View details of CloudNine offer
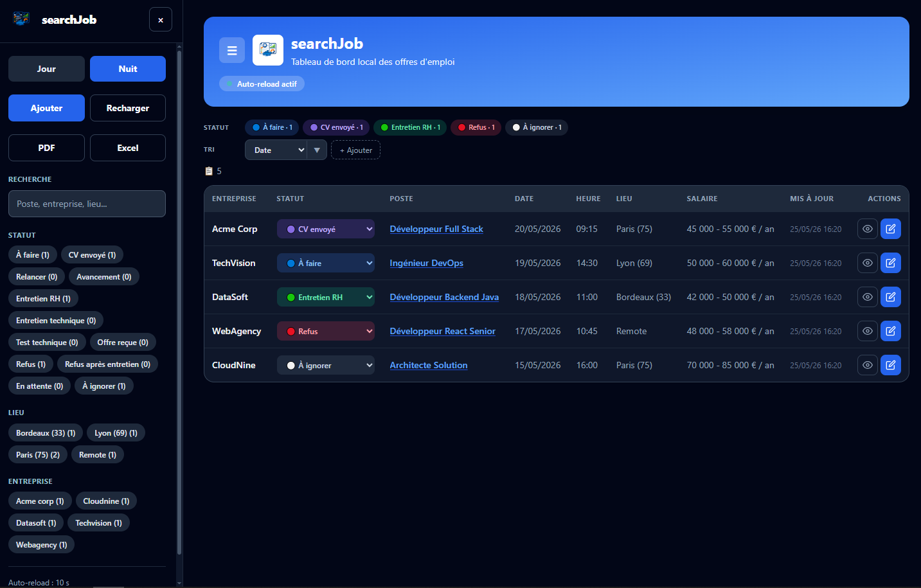921x588 pixels. [868, 365]
